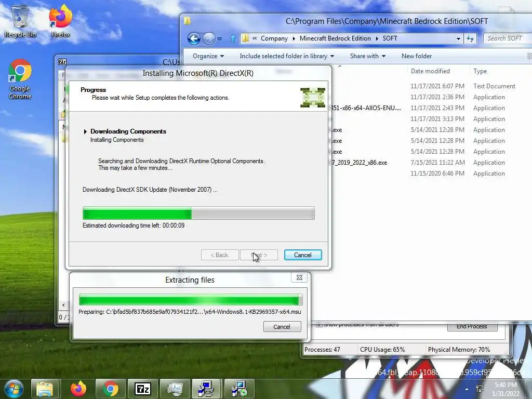Sort by the Date modified column header
This screenshot has width=532, height=399.
[x=430, y=71]
